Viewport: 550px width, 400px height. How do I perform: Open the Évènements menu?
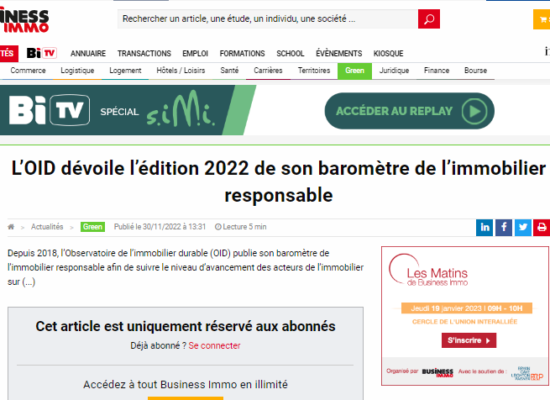(338, 53)
